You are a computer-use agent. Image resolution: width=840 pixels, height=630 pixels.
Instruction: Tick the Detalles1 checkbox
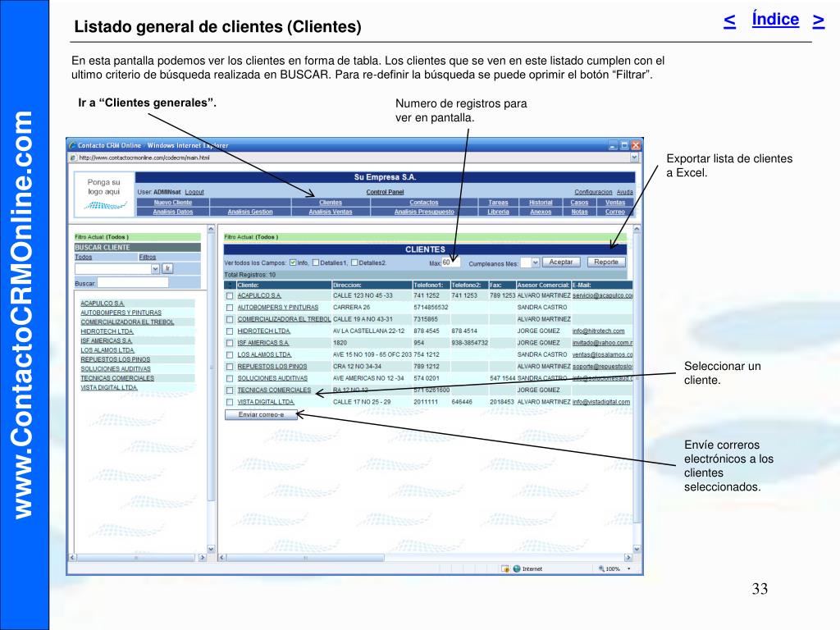[x=316, y=262]
